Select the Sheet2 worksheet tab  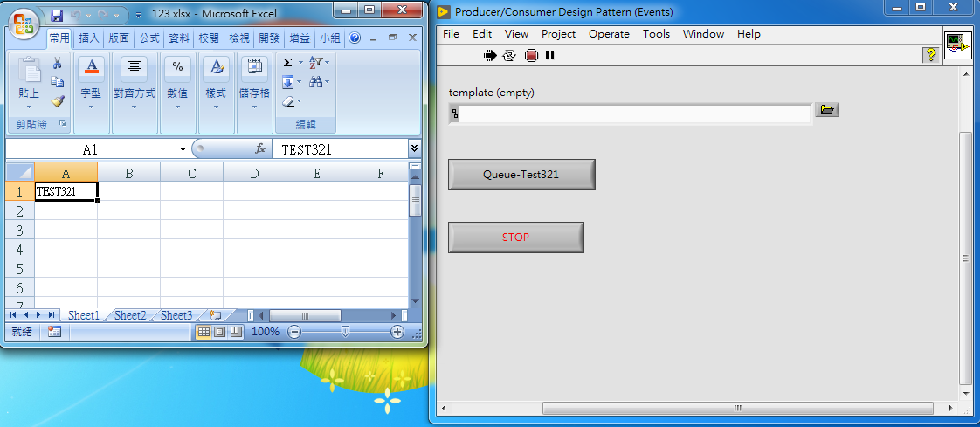pyautogui.click(x=130, y=315)
